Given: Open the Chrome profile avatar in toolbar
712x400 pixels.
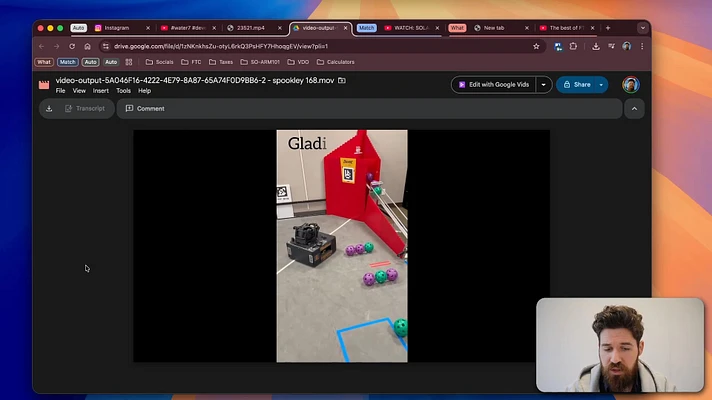Looking at the screenshot, I should 627,46.
